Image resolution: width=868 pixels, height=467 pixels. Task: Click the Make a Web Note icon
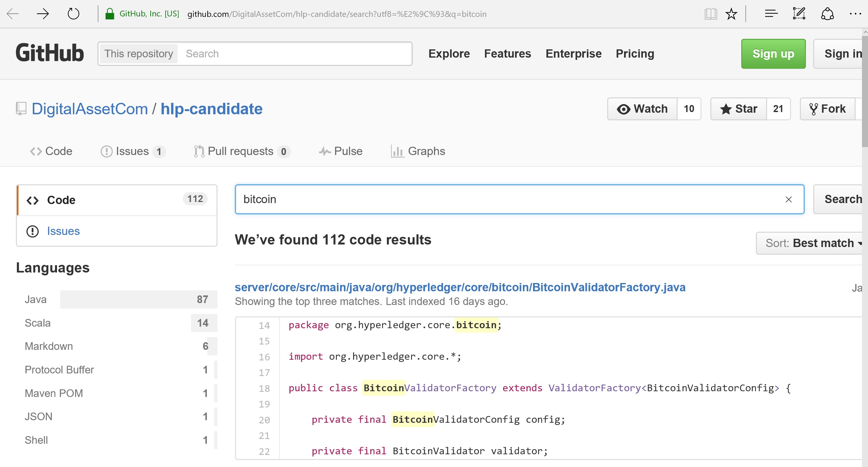point(799,14)
